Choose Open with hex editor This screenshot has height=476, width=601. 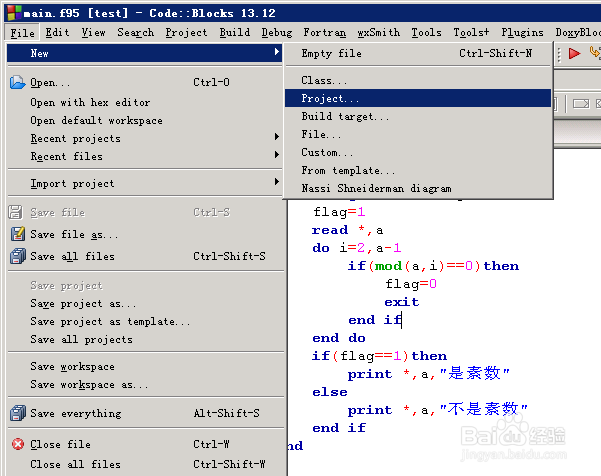[90, 102]
